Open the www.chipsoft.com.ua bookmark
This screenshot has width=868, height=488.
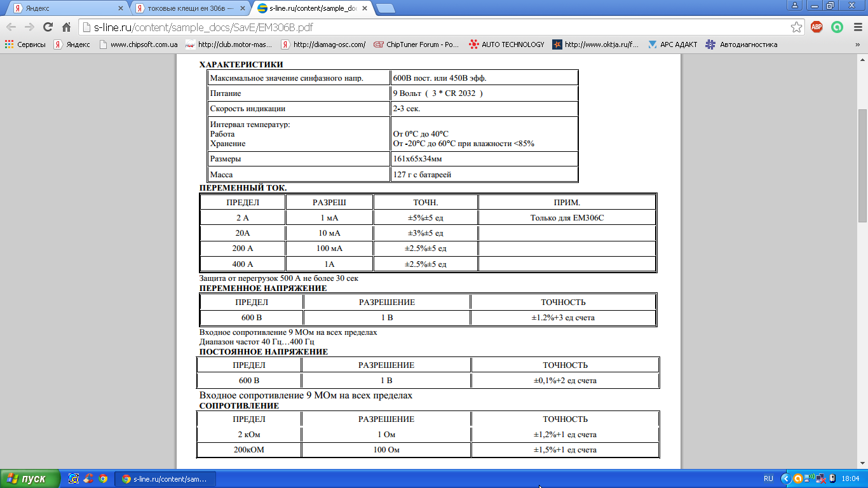point(137,44)
